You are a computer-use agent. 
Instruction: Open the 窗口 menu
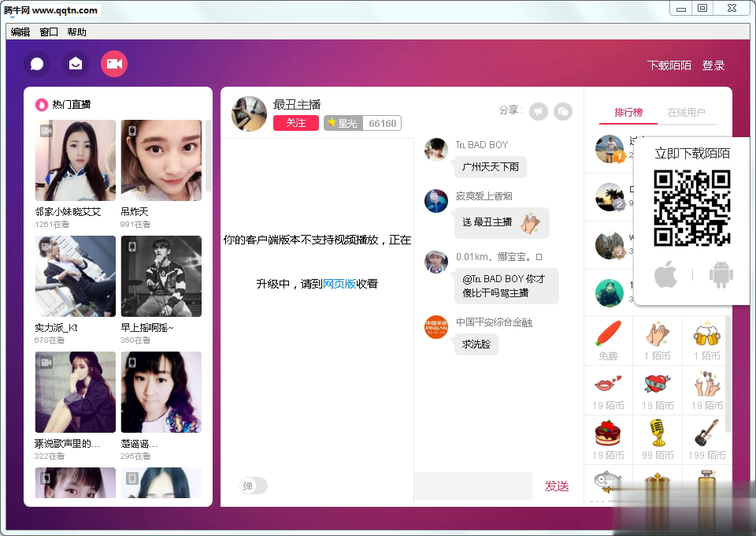(x=48, y=32)
